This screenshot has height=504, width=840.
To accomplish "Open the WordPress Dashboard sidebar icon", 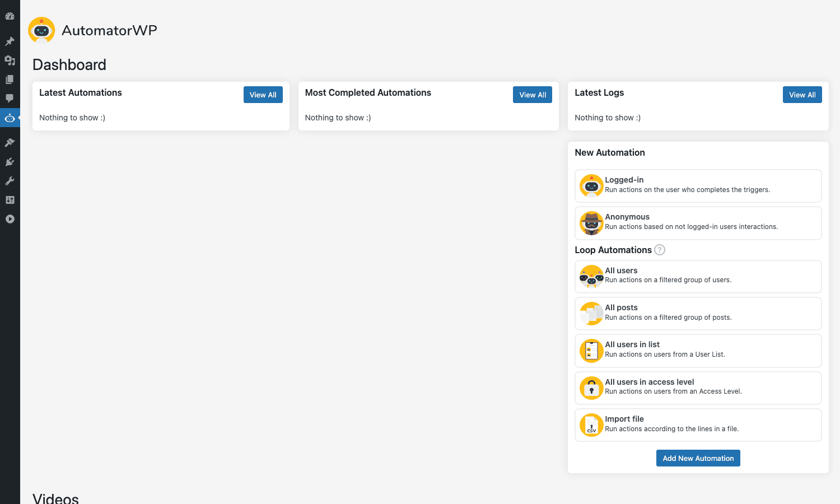I will click(x=10, y=16).
